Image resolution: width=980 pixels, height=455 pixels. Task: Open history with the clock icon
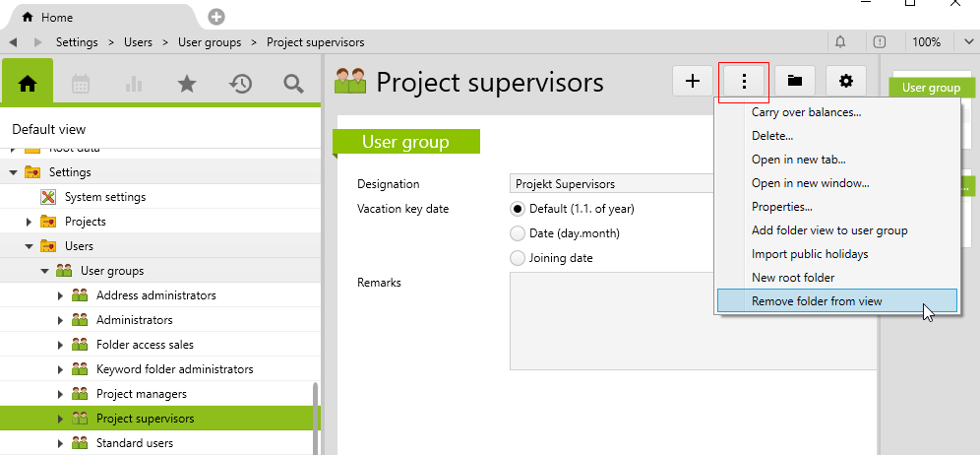click(240, 85)
